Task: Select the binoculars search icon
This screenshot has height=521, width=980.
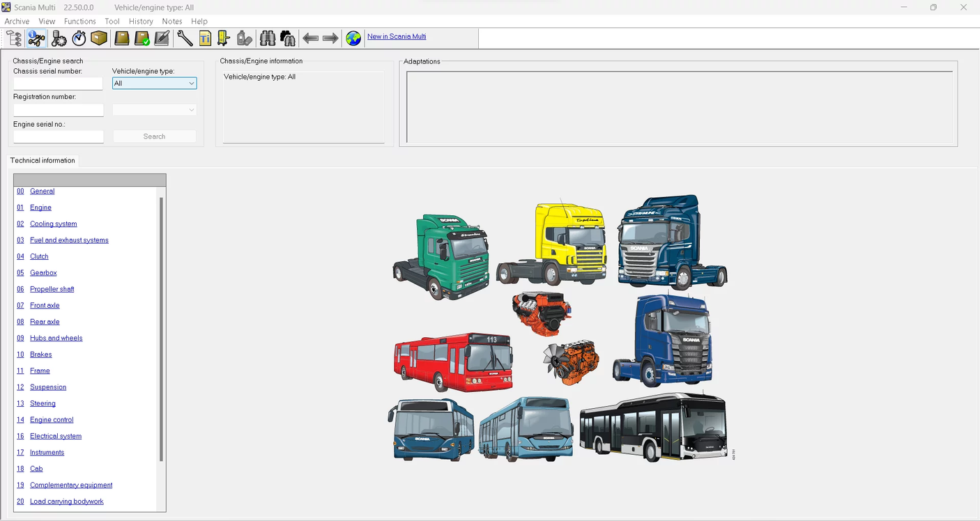Action: pyautogui.click(x=268, y=38)
